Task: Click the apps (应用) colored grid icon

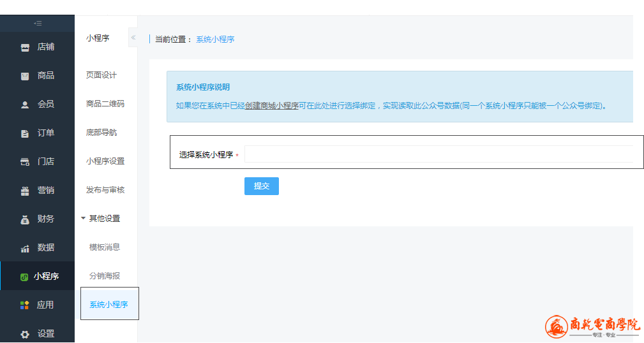Action: click(25, 305)
